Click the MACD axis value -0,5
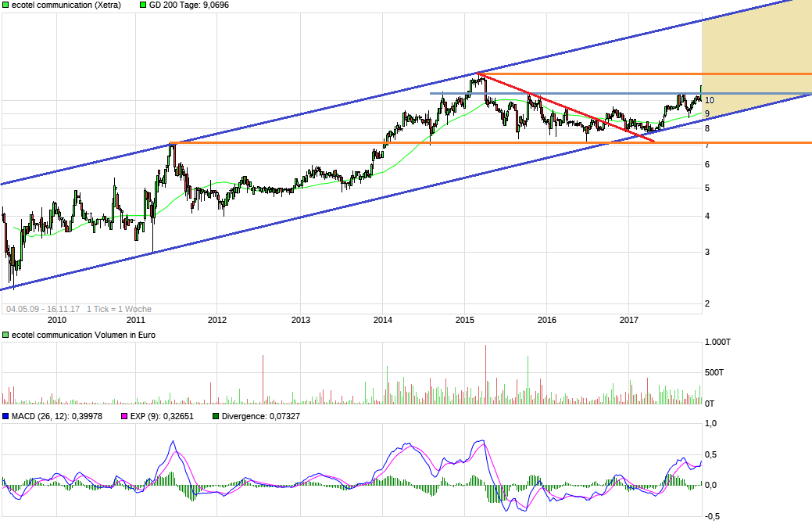This screenshot has height=524, width=812. tap(712, 516)
